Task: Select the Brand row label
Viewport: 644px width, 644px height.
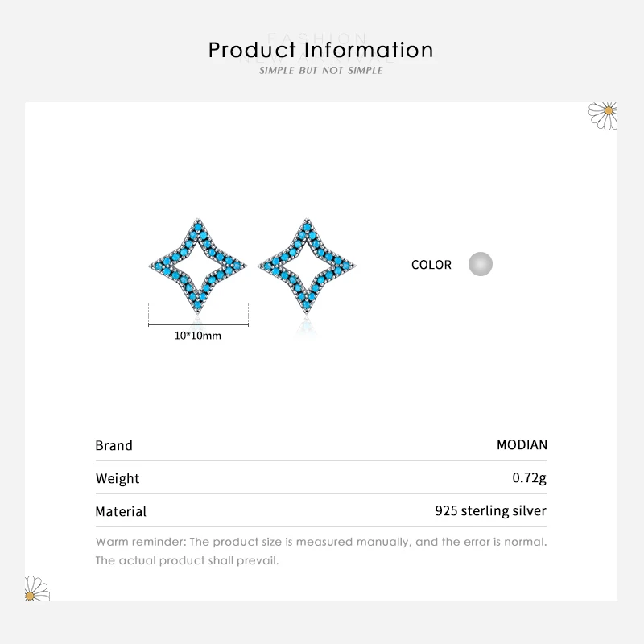Action: tap(114, 445)
